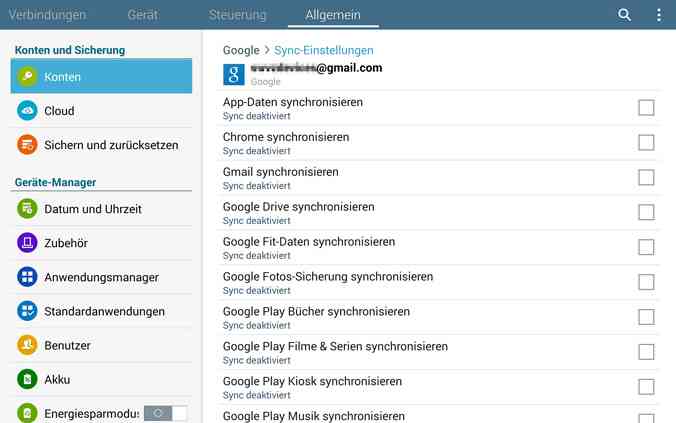Tap 'Google Play Musik synchronisieren' text
Image resolution: width=676 pixels, height=423 pixels.
tap(313, 417)
